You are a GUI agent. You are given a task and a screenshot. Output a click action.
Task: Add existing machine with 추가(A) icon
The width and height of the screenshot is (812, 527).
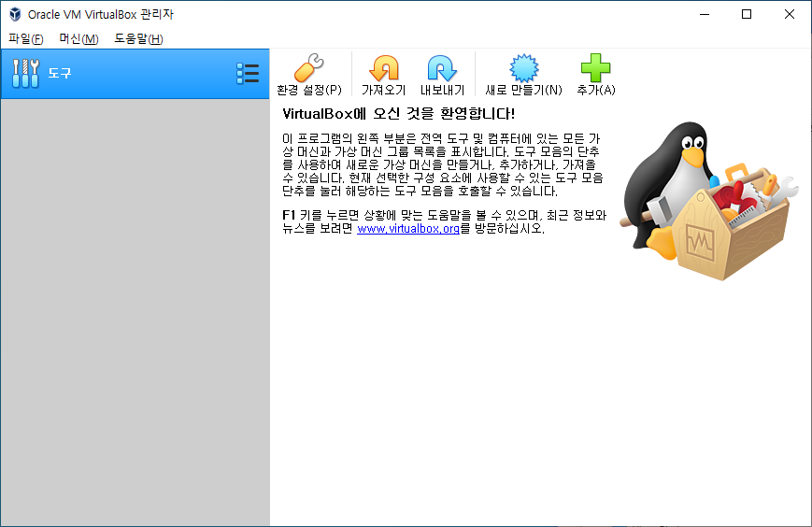click(x=595, y=75)
